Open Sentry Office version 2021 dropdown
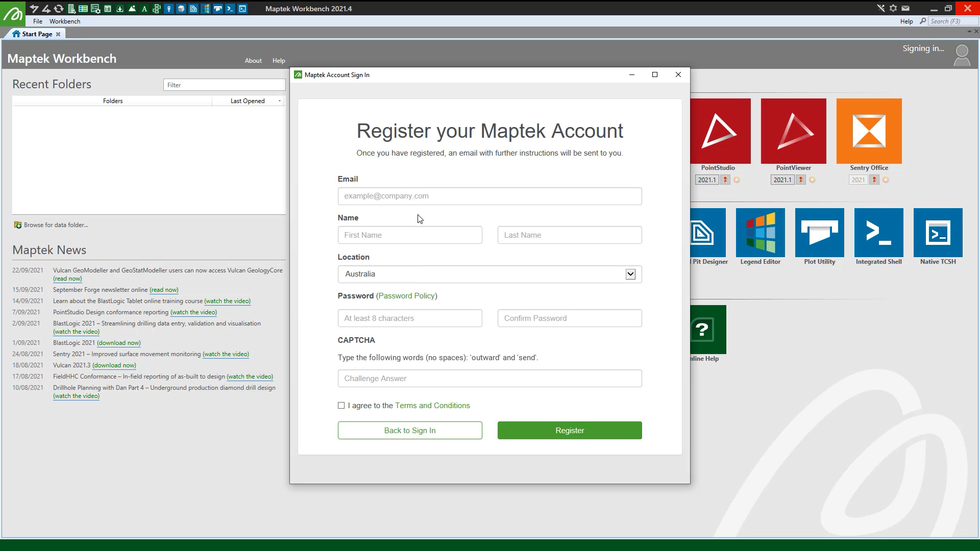 click(858, 180)
